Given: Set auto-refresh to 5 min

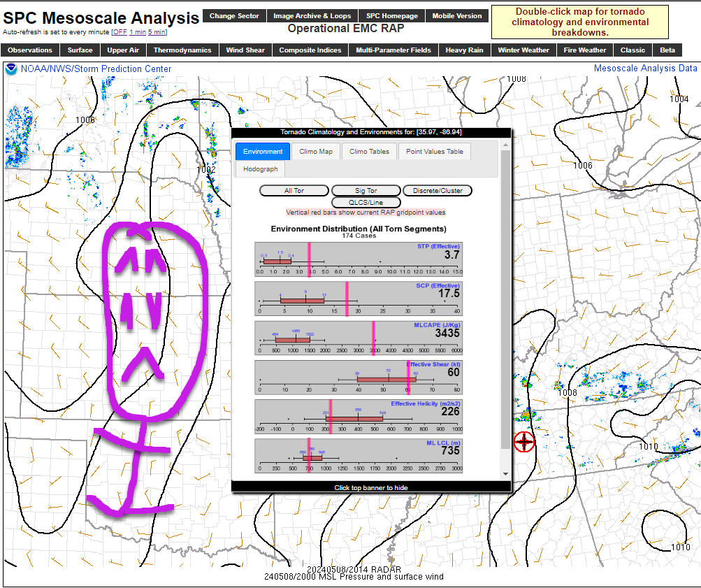Looking at the screenshot, I should [157, 32].
